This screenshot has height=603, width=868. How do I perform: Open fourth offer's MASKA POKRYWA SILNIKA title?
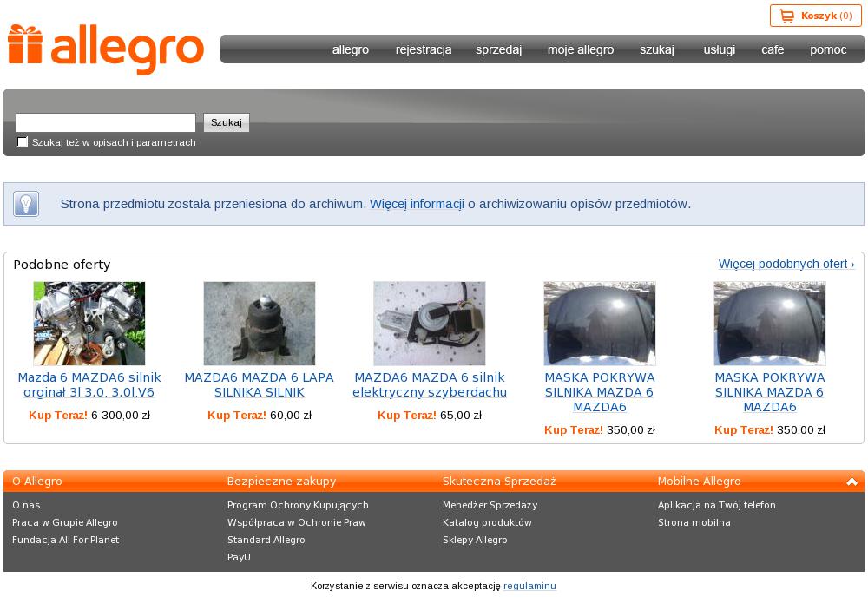[600, 392]
